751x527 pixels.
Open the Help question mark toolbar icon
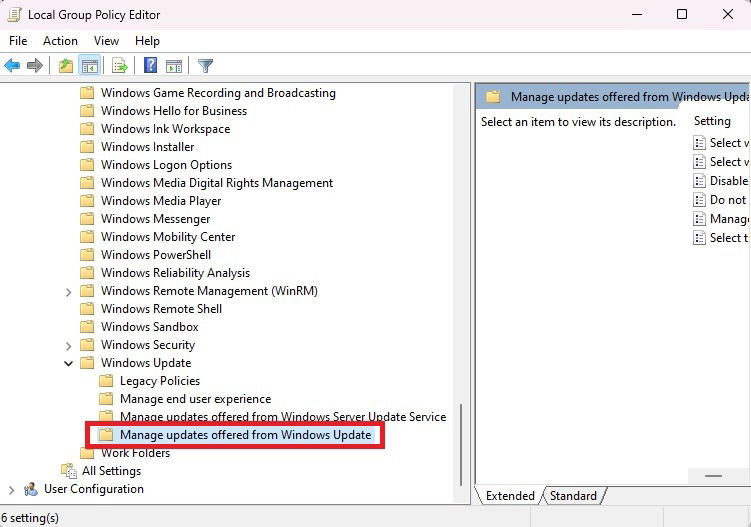click(x=150, y=65)
